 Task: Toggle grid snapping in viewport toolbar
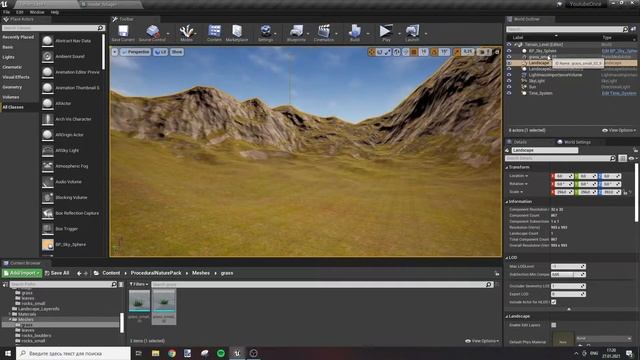pos(414,52)
